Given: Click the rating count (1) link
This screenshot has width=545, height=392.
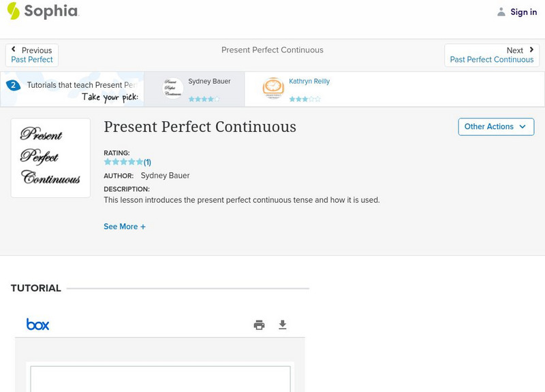Looking at the screenshot, I should pos(147,162).
